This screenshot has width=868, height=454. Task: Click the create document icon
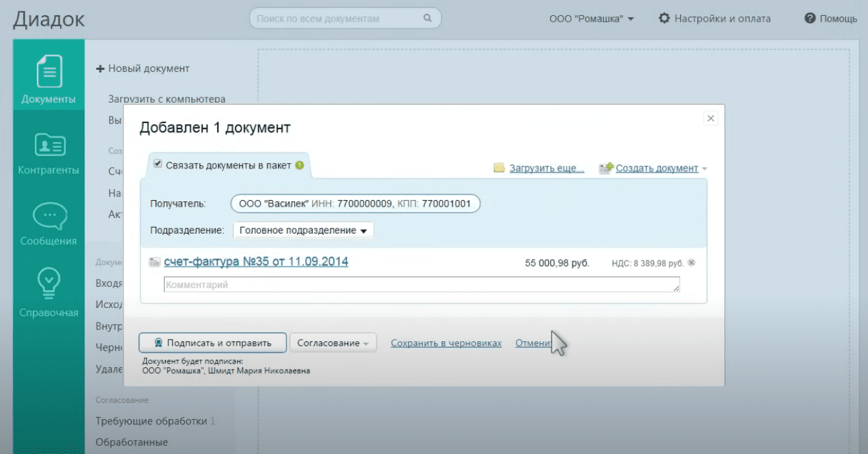pos(606,168)
